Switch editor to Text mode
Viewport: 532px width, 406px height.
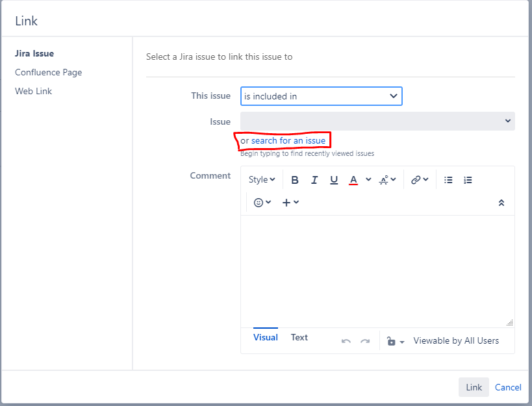coord(299,337)
